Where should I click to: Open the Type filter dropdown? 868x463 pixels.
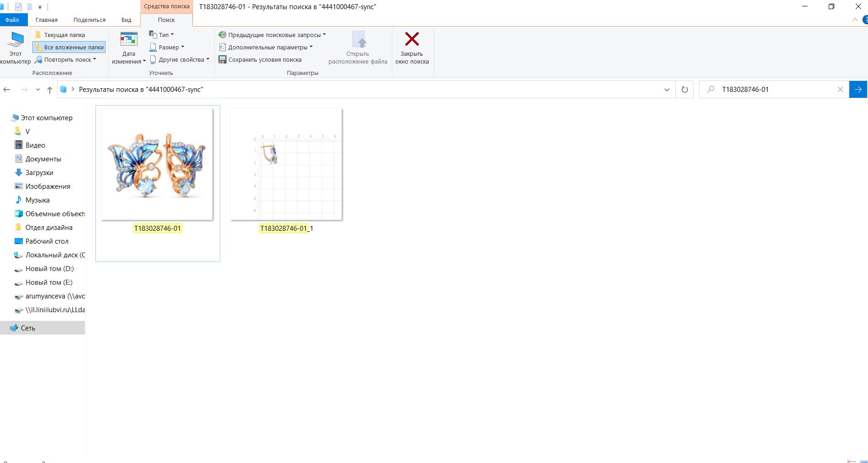(x=162, y=35)
